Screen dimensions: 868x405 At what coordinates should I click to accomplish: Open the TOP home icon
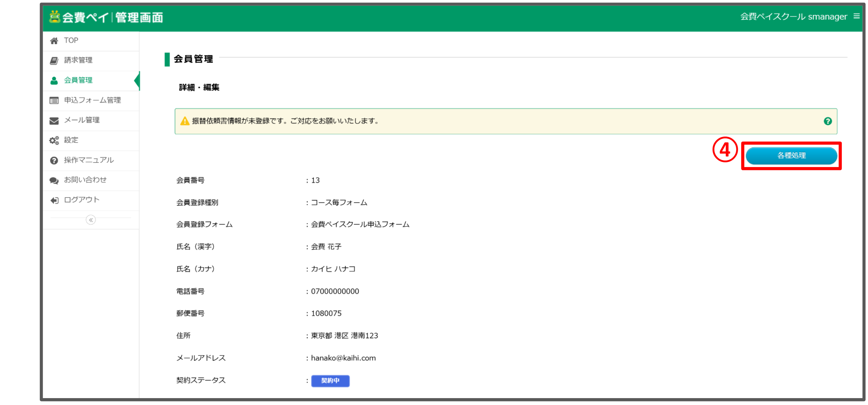[x=54, y=40]
